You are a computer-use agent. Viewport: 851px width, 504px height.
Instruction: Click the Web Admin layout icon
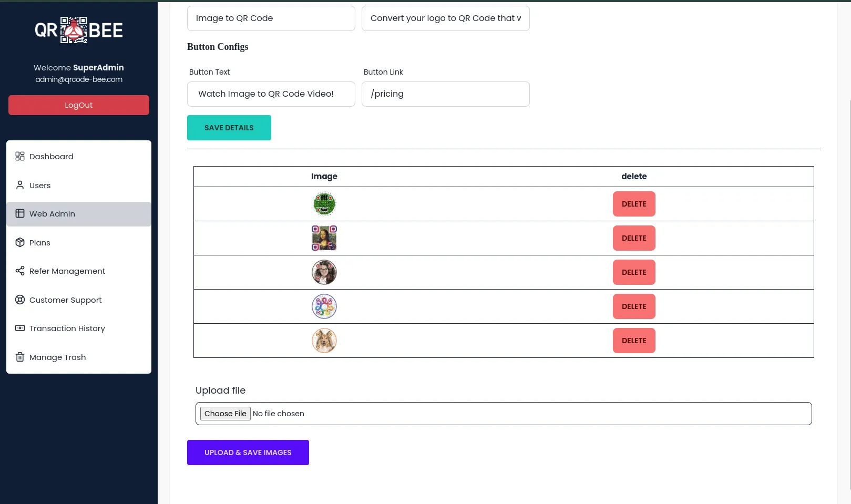[x=20, y=213]
